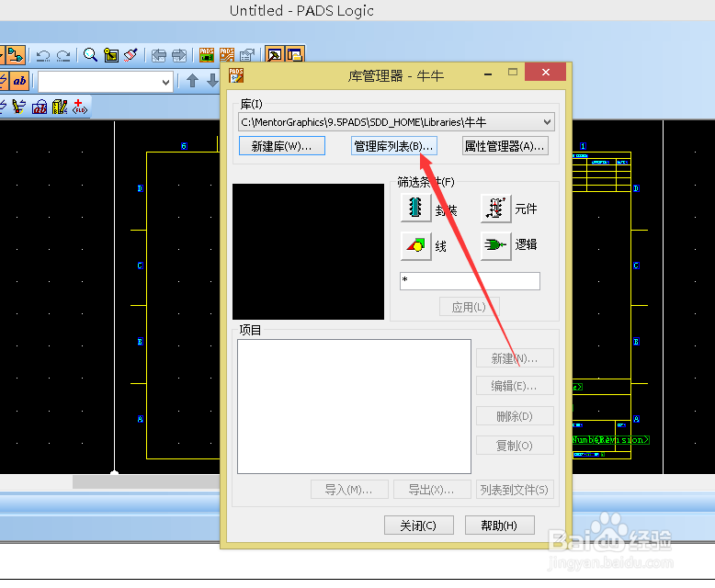The height and width of the screenshot is (588, 715).
Task: Click the filter text field with asterisk
Action: pos(470,281)
